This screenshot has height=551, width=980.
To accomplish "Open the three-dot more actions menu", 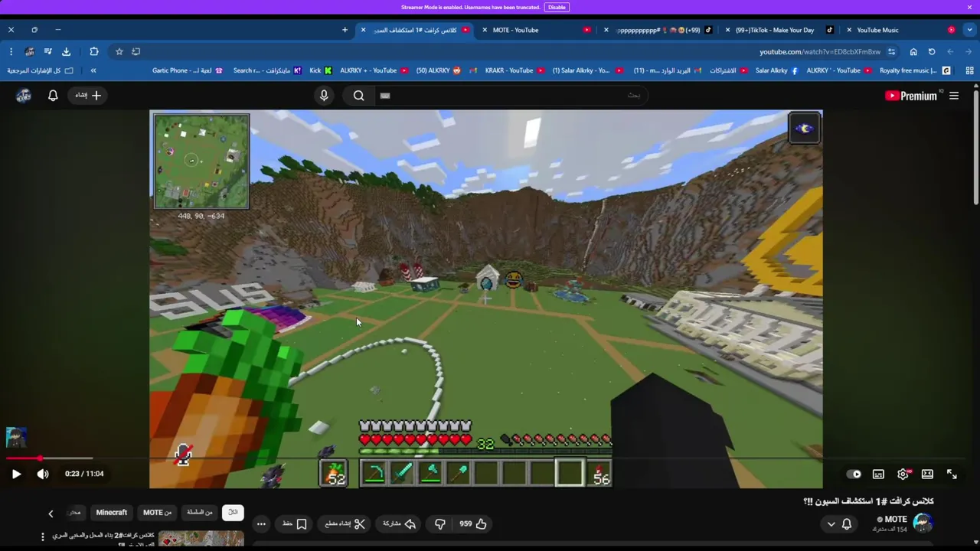I will pyautogui.click(x=261, y=523).
